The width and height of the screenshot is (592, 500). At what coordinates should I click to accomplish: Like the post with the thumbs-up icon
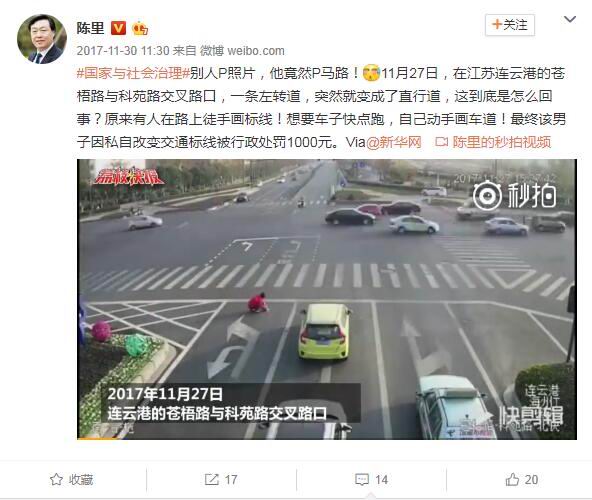(512, 480)
